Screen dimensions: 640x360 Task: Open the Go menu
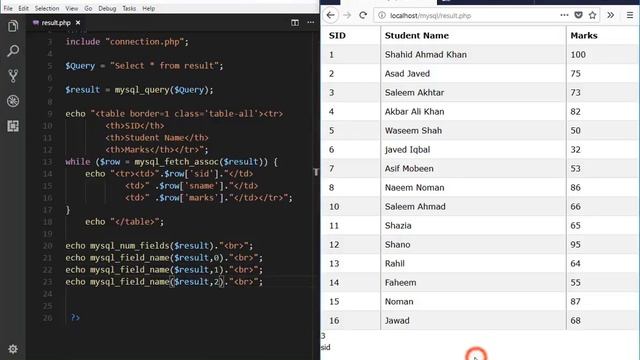point(88,8)
